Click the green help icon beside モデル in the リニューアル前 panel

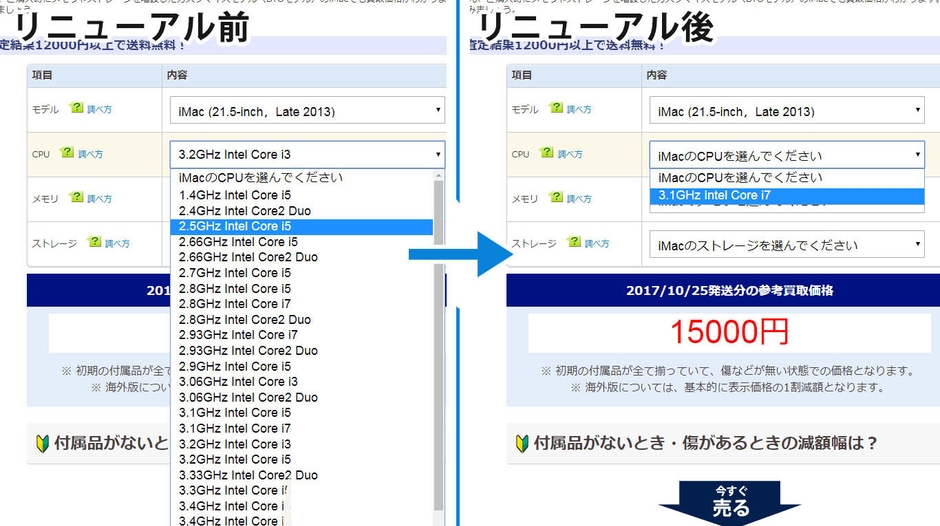tap(77, 108)
